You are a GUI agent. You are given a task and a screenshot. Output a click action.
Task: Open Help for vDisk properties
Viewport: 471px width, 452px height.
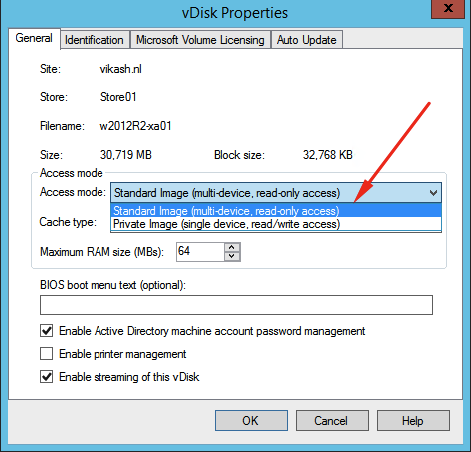413,421
